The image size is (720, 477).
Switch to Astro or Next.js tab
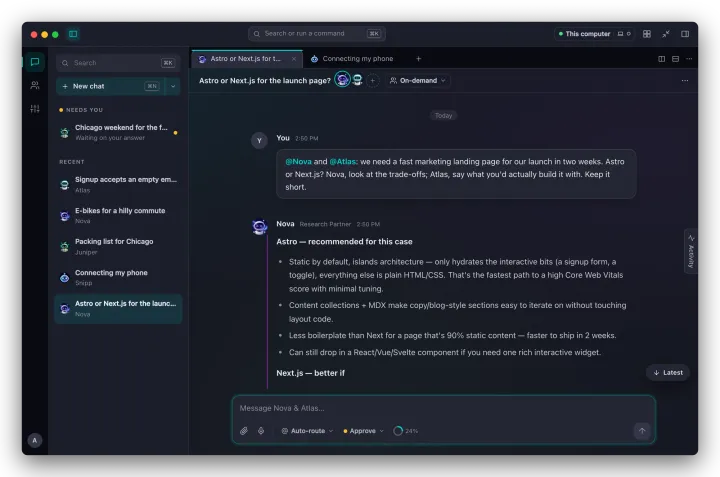click(x=245, y=59)
